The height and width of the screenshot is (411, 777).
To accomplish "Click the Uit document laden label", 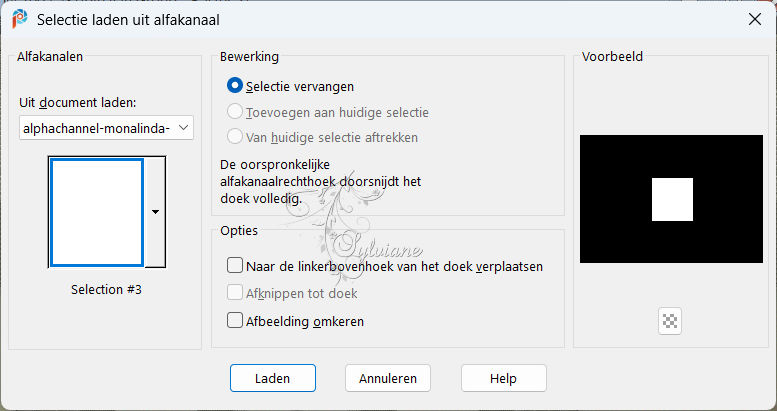I will [x=77, y=103].
